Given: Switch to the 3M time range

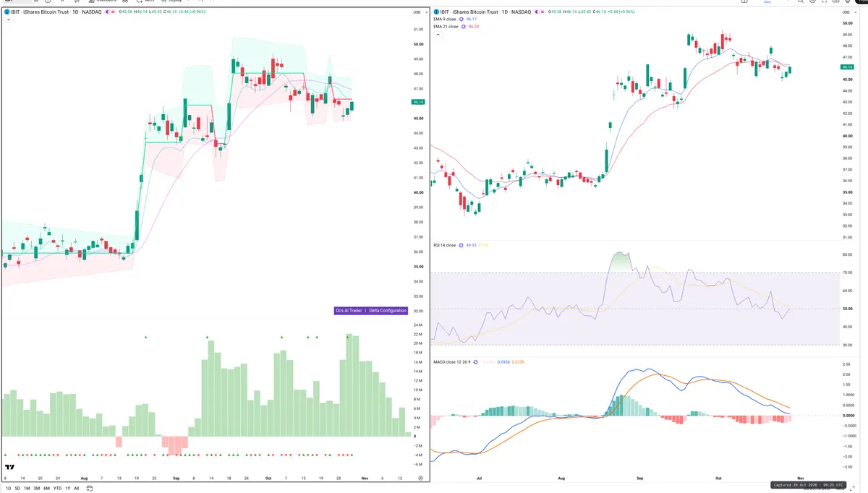Looking at the screenshot, I should click(x=37, y=489).
